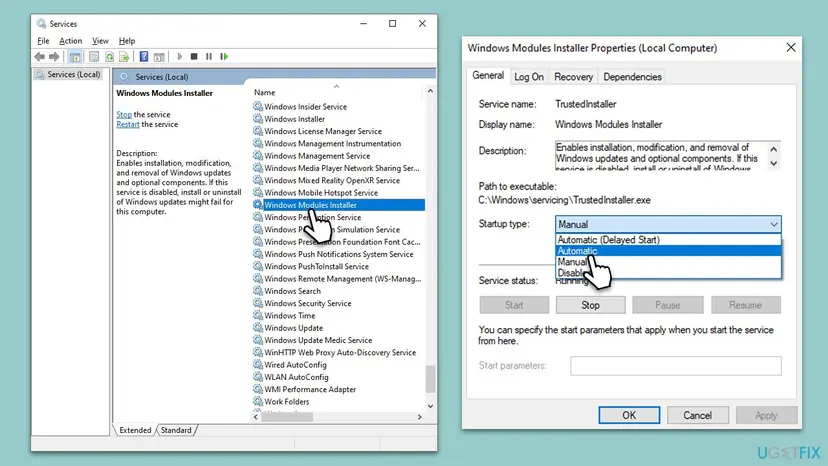Screen dimensions: 828x466
Task: Select Windows Mobile Hotspot Service row
Action: [x=338, y=193]
